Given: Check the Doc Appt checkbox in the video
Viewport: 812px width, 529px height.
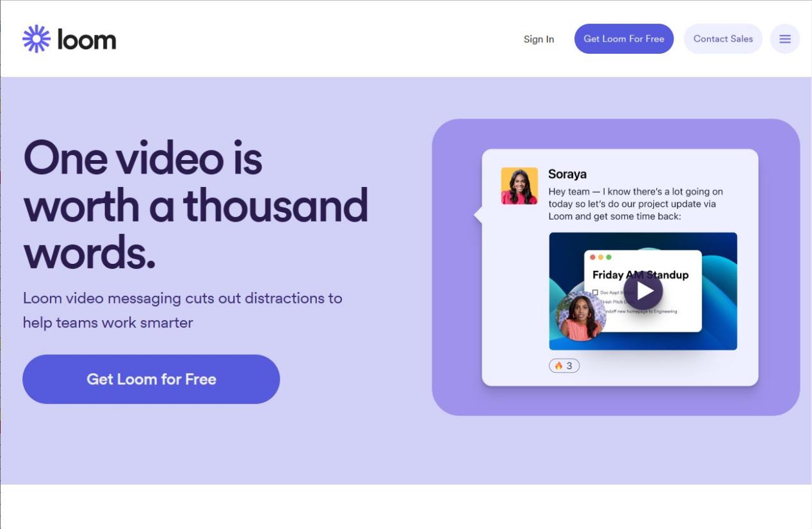Looking at the screenshot, I should [595, 293].
